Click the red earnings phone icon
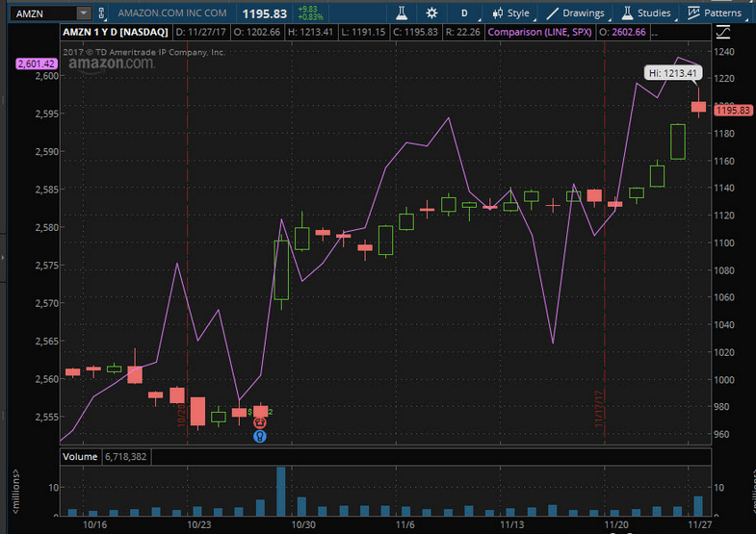The width and height of the screenshot is (756, 534). click(x=260, y=422)
